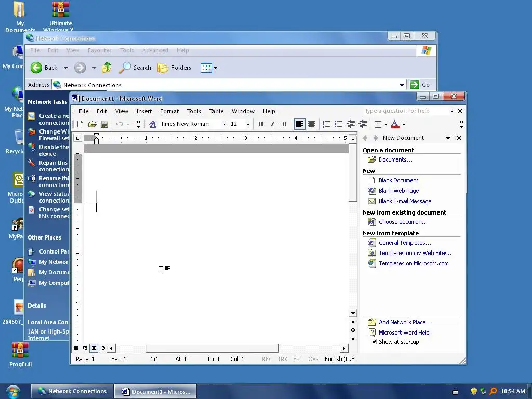Uncheck the Show at startup checkbox
The image size is (532, 399).
[374, 342]
